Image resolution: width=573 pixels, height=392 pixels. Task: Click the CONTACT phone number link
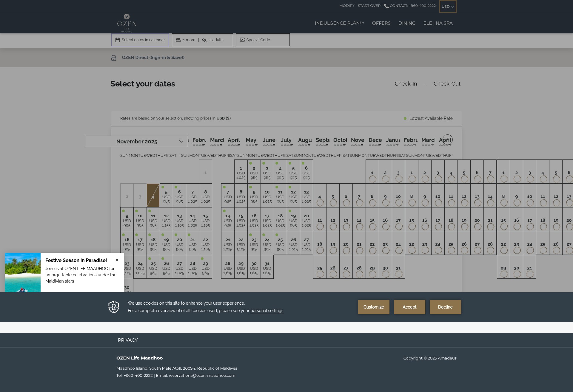point(412,6)
